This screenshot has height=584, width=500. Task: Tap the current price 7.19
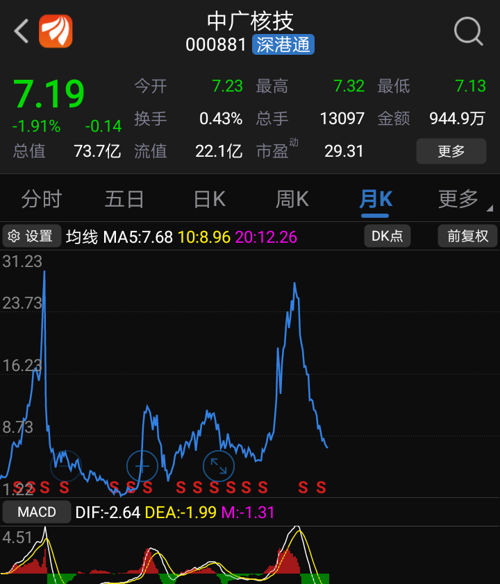tap(49, 94)
